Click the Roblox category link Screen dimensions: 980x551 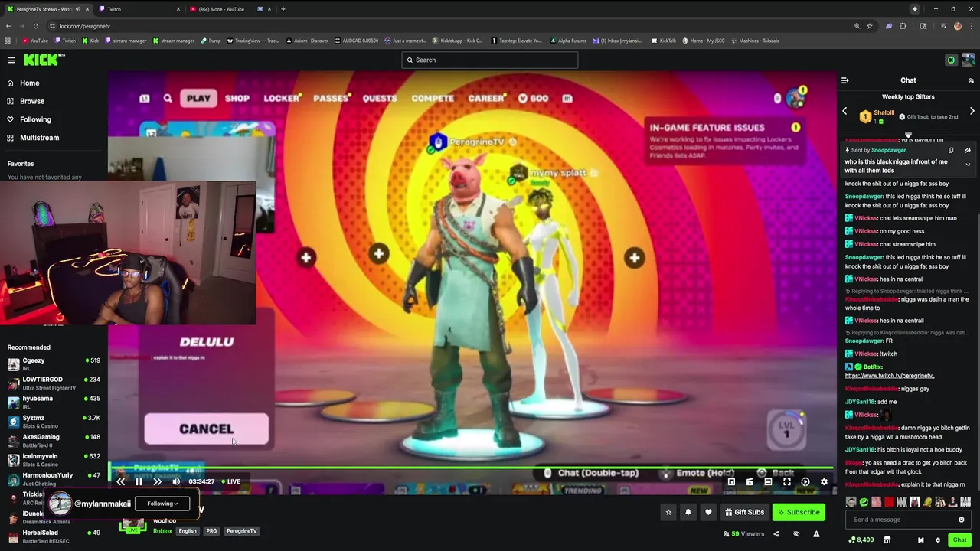coord(162,531)
